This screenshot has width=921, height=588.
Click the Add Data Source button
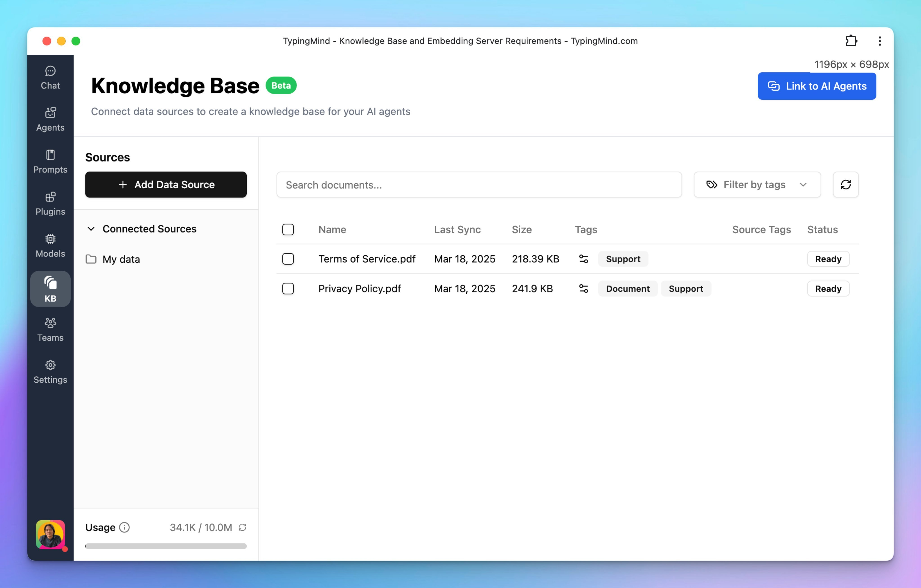coord(166,185)
